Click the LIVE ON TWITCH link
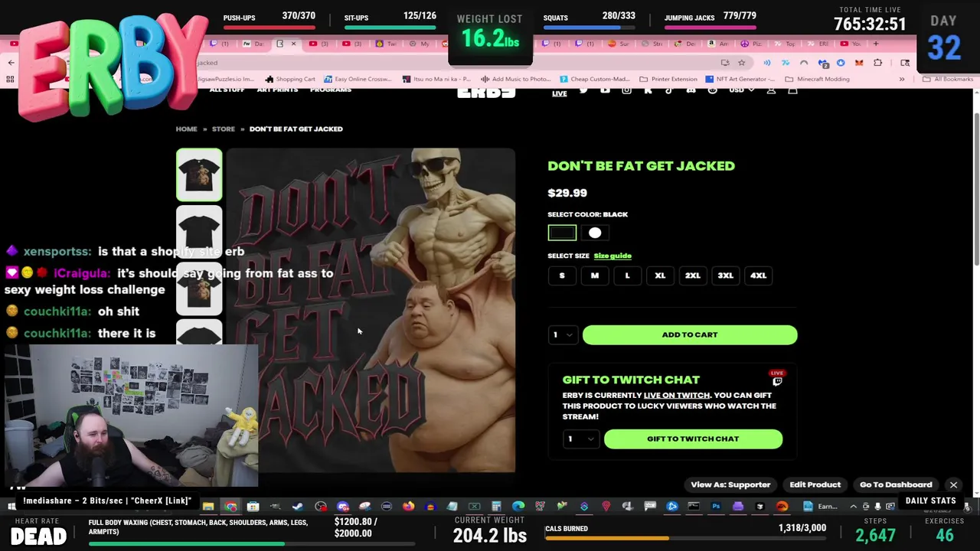Image resolution: width=980 pixels, height=551 pixels. click(x=677, y=395)
